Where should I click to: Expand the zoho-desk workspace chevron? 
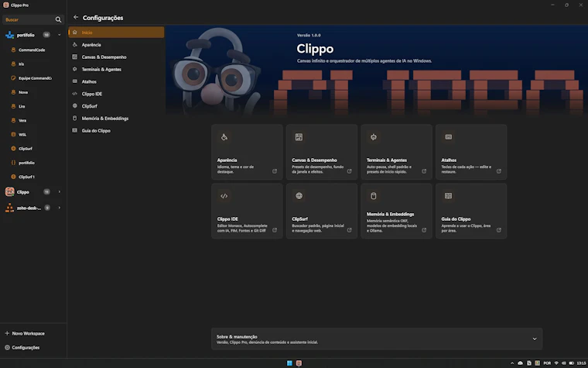tap(60, 208)
